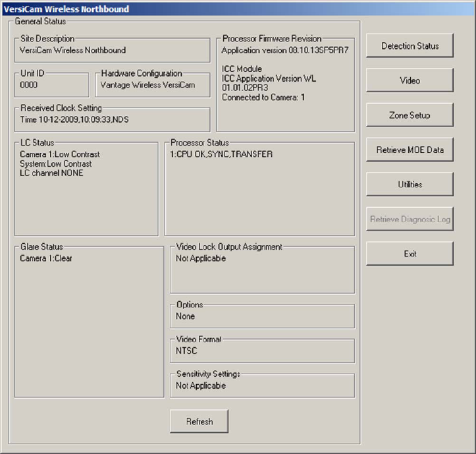Image resolution: width=476 pixels, height=454 pixels.
Task: Refresh the general status
Action: 199,422
